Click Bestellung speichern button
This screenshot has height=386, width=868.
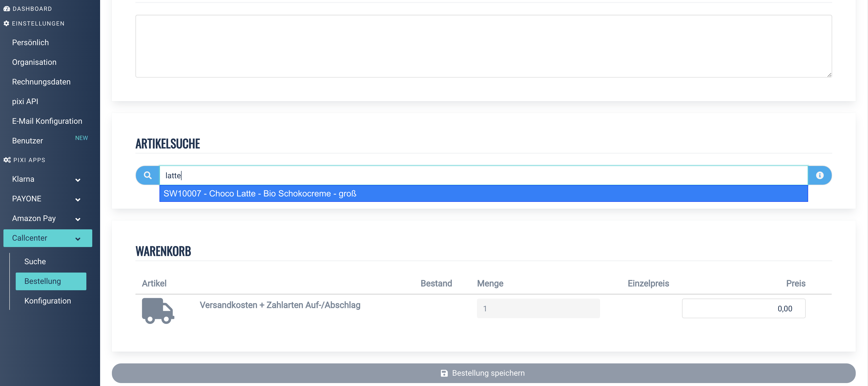click(x=484, y=373)
